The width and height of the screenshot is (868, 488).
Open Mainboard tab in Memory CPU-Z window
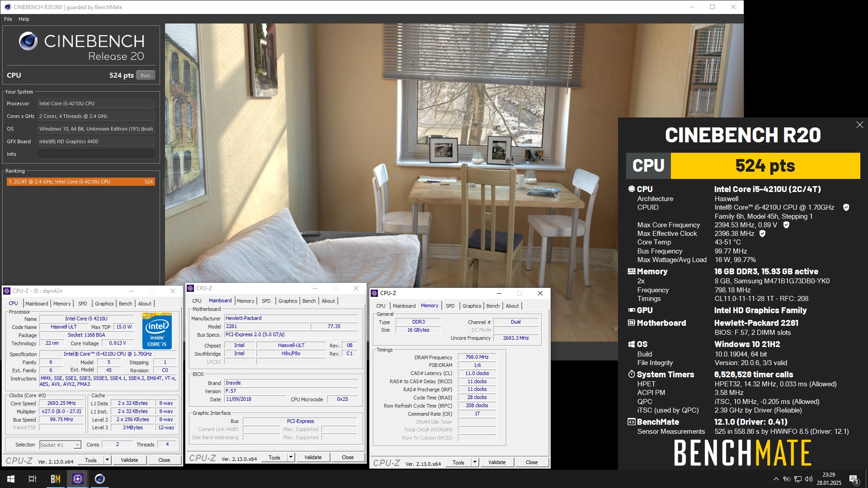(x=404, y=306)
